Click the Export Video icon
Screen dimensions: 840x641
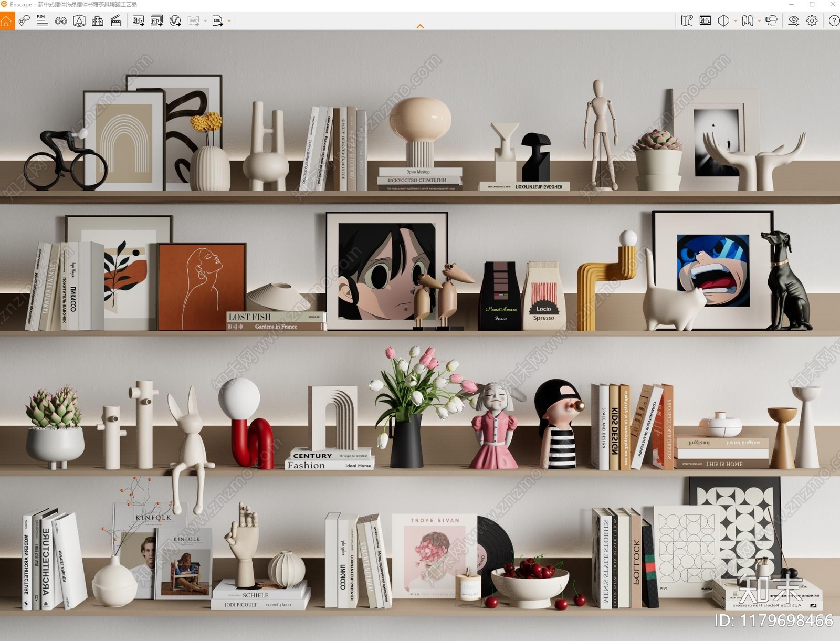(x=175, y=21)
